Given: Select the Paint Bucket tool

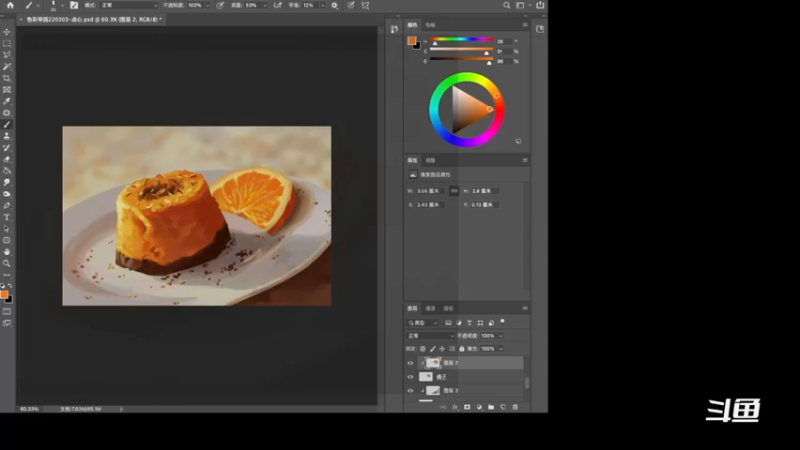Looking at the screenshot, I should (x=7, y=171).
